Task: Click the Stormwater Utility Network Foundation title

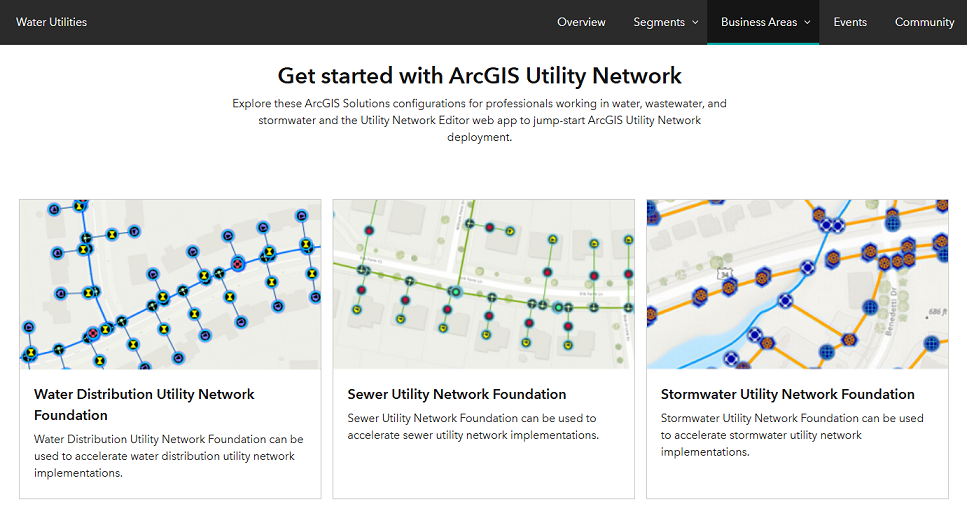Action: click(x=788, y=394)
